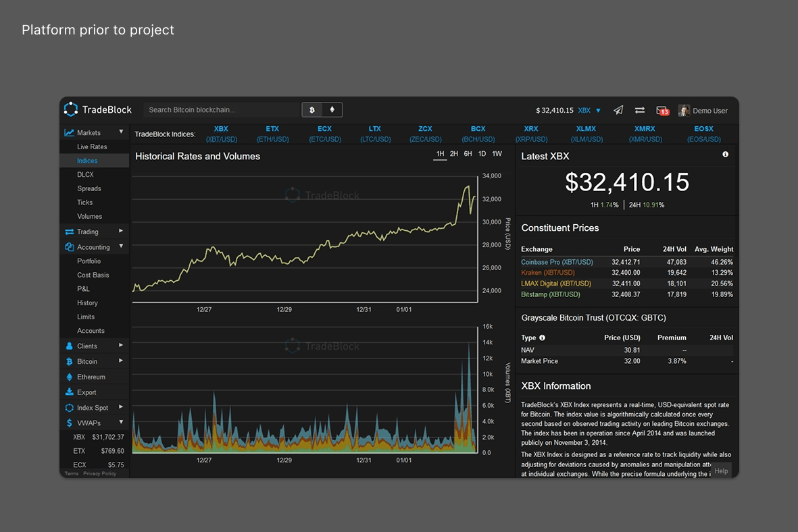Select the 2H chart interval
This screenshot has width=798, height=532.
click(x=454, y=154)
